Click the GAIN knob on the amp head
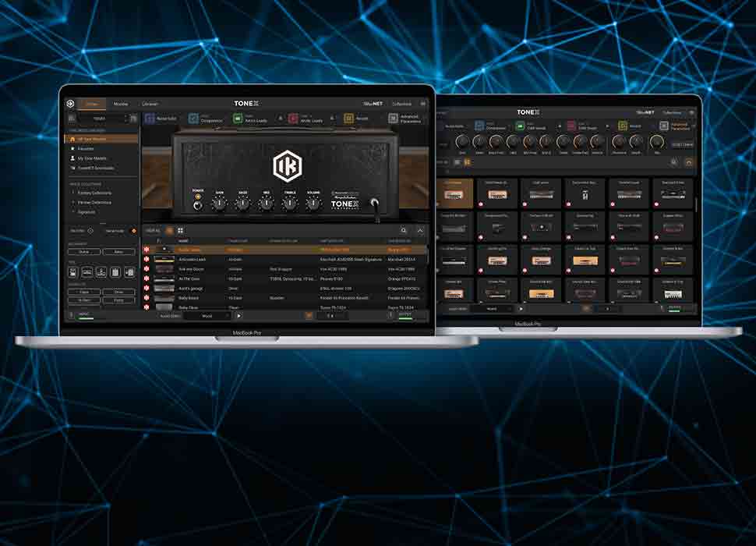Image resolution: width=756 pixels, height=546 pixels. click(219, 204)
